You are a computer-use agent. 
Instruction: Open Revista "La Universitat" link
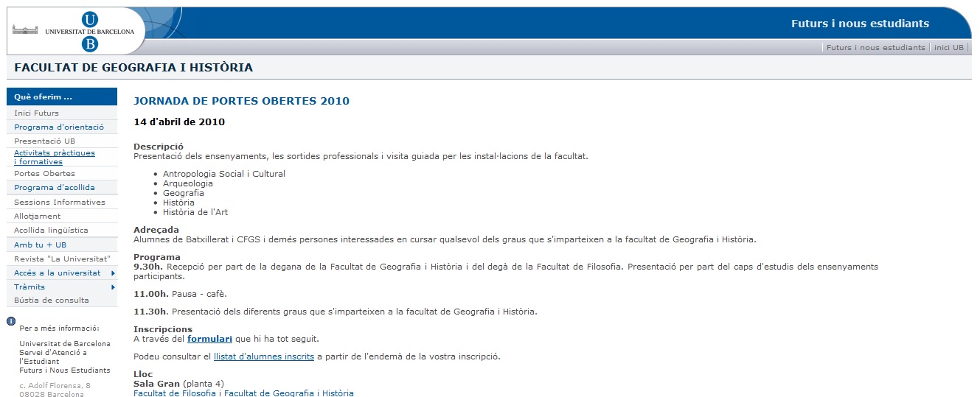[x=62, y=259]
